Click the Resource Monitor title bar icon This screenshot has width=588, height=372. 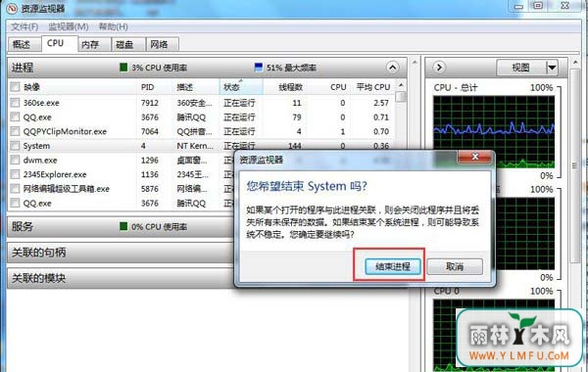(x=12, y=8)
